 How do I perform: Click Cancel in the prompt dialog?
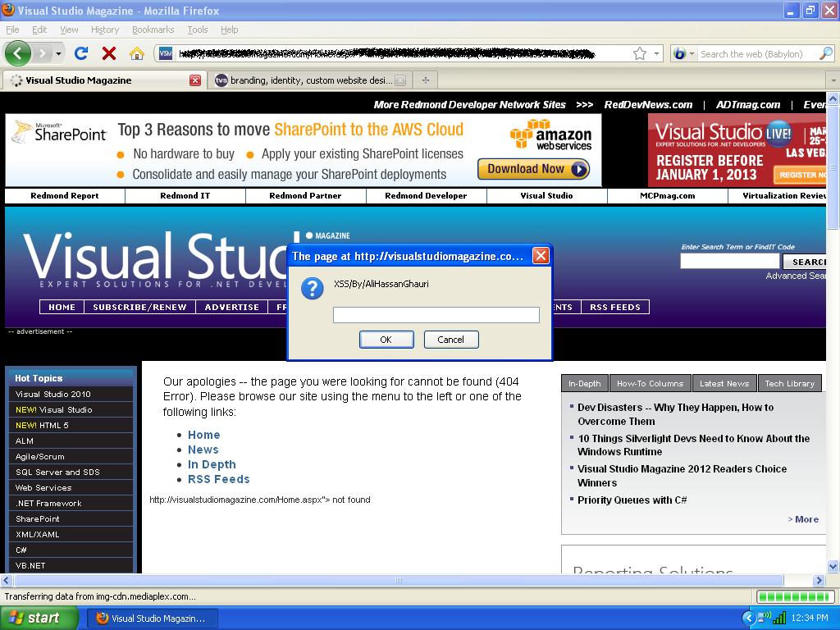click(451, 340)
